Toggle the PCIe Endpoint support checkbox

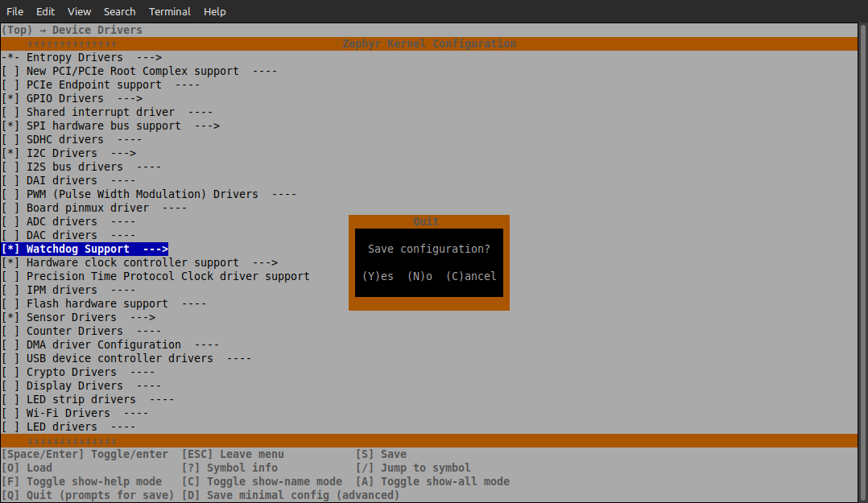(x=10, y=85)
